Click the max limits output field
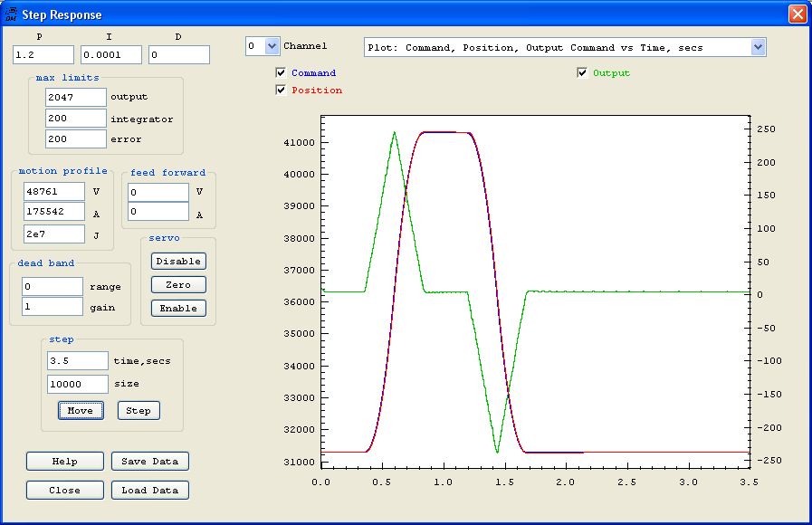The image size is (812, 525). [x=75, y=97]
